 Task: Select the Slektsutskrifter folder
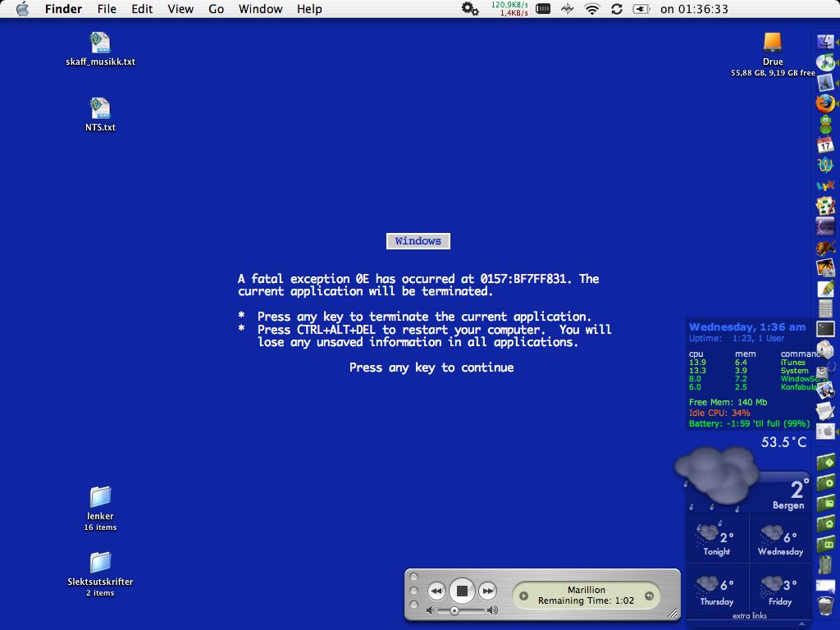click(100, 573)
